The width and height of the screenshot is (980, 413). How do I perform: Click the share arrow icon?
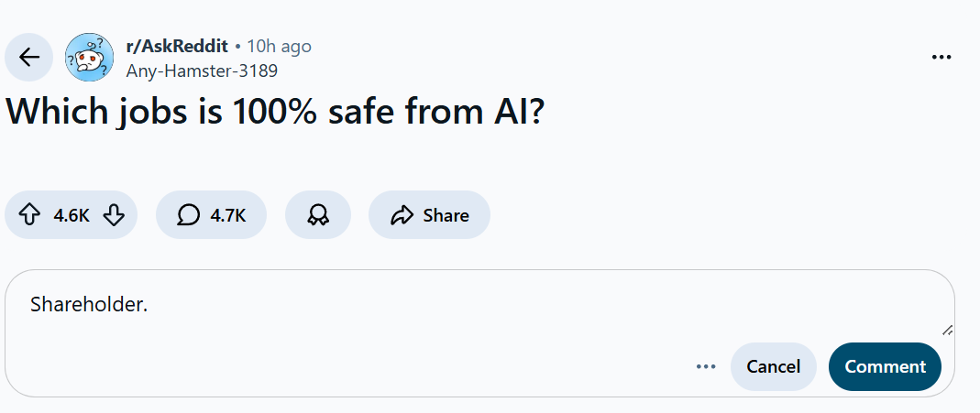[402, 215]
